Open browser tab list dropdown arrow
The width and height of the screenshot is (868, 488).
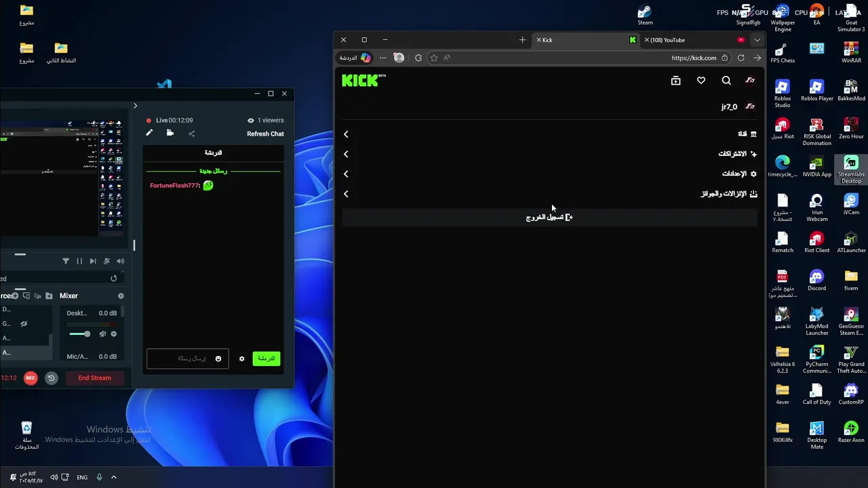pos(757,40)
